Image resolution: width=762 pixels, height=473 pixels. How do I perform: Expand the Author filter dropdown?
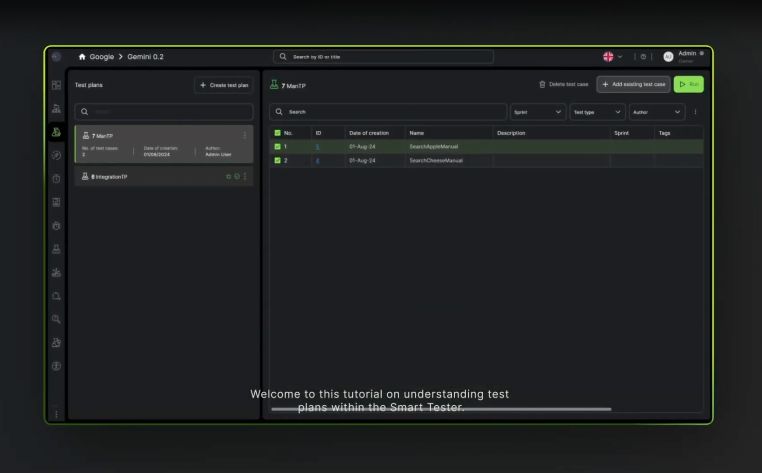(656, 112)
